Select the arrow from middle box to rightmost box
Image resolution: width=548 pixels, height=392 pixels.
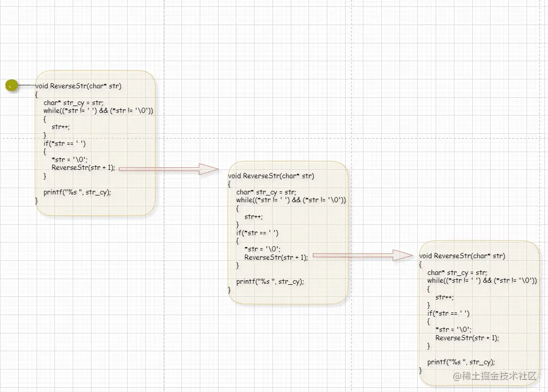tap(363, 256)
